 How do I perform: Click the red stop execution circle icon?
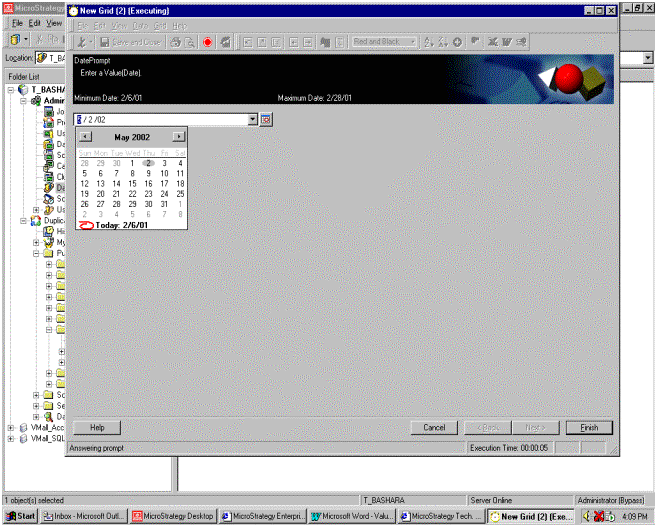(208, 42)
